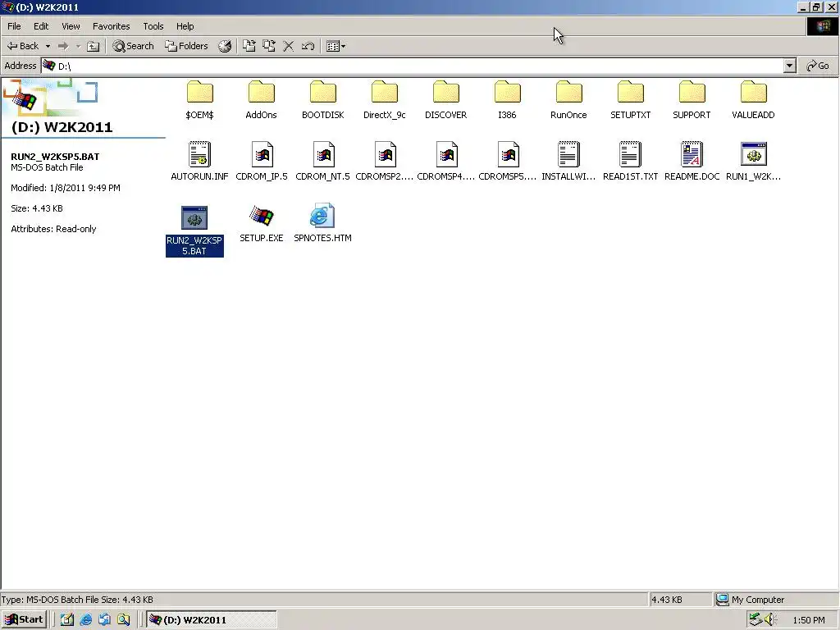Click the network connection tray icon
This screenshot has height=630, width=840.
pyautogui.click(x=756, y=620)
